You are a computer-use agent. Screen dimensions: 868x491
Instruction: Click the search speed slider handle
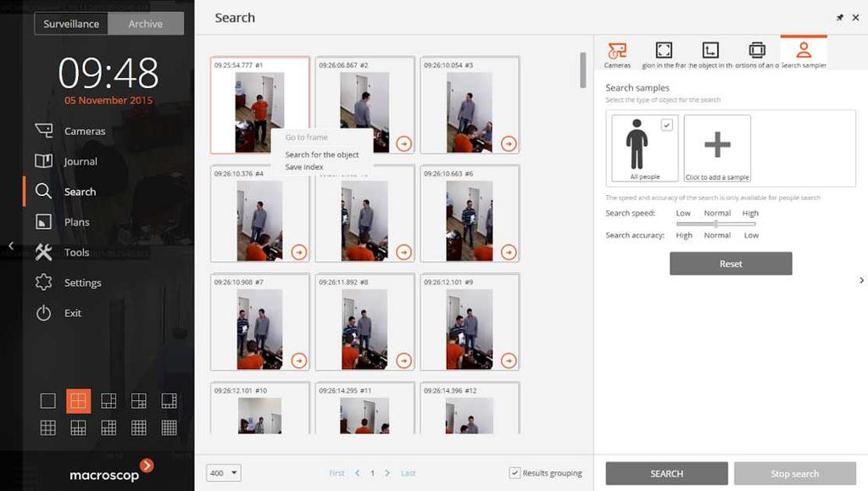pyautogui.click(x=715, y=224)
